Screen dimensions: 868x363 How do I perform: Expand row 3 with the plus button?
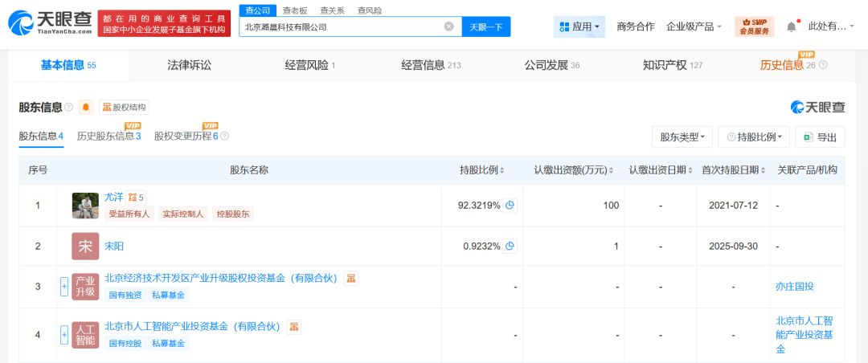point(64,287)
